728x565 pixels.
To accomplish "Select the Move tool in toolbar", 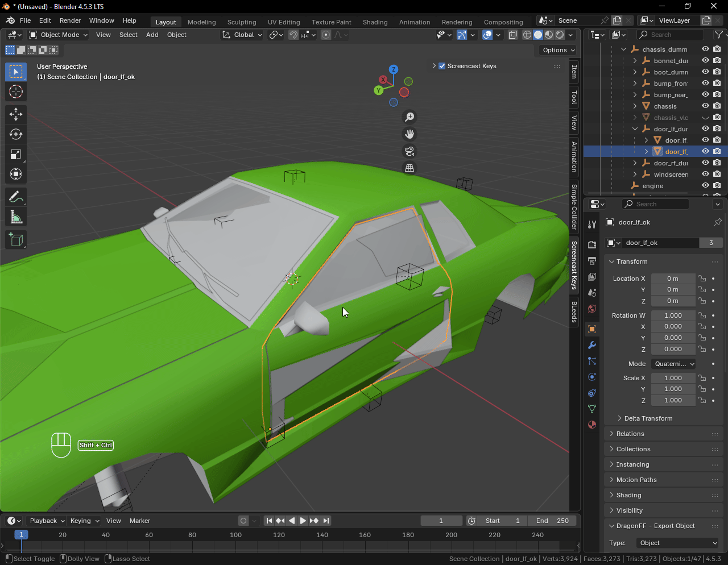I will [16, 114].
